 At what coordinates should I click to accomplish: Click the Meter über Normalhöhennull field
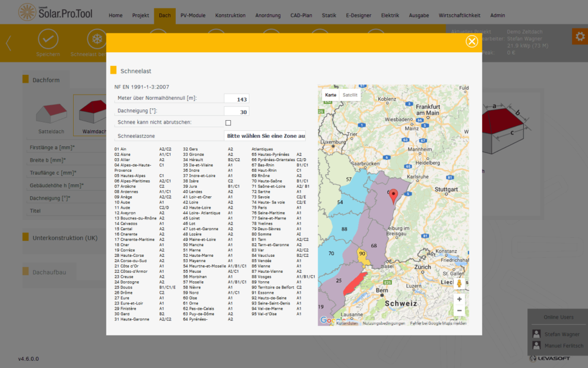236,99
